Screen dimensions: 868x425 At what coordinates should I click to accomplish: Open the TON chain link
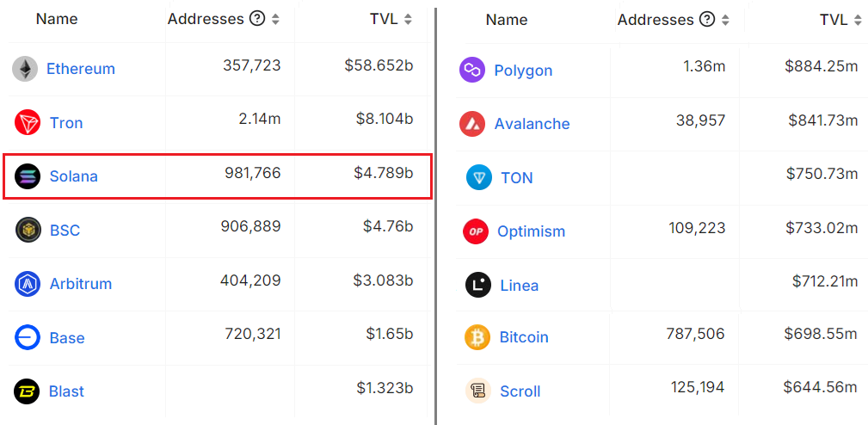click(x=517, y=177)
